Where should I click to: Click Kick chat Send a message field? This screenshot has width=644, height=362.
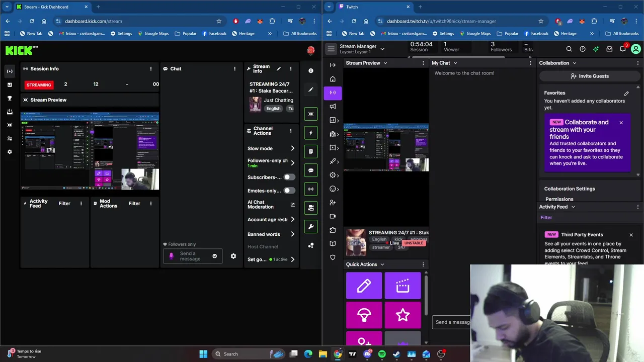pos(193,256)
